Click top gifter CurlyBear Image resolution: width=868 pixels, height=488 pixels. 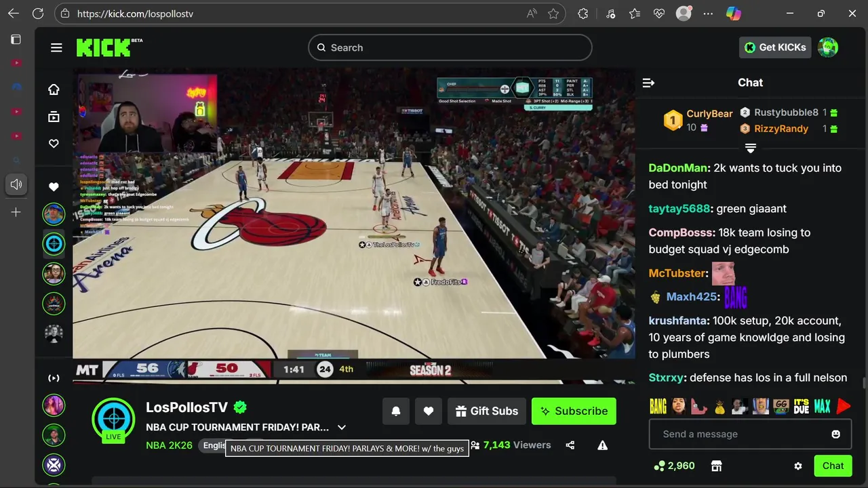click(x=709, y=114)
